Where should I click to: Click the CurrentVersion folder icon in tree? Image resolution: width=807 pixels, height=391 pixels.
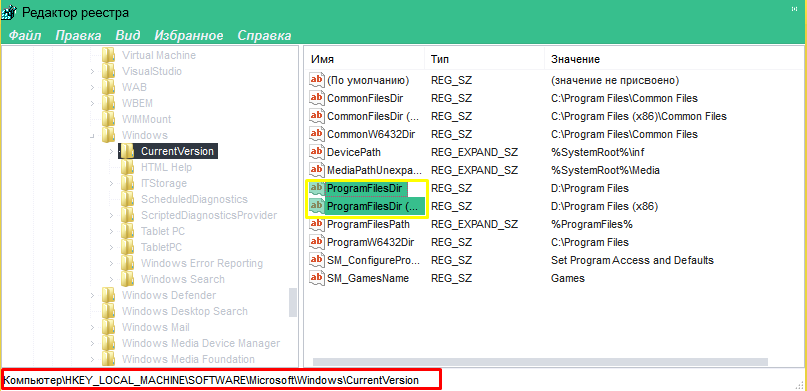[127, 151]
